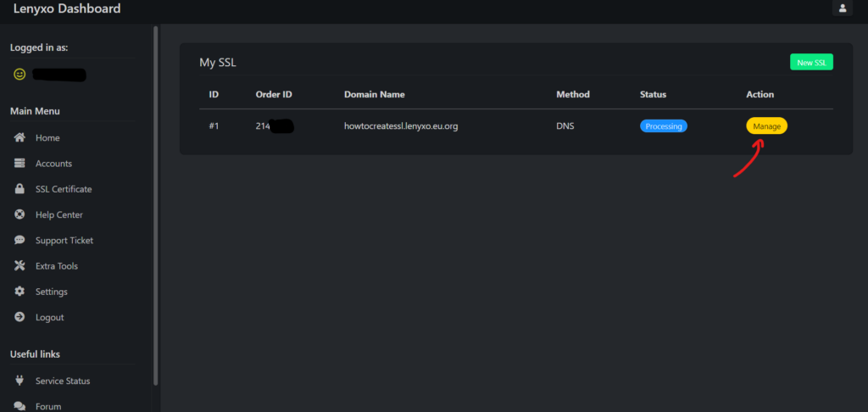Navigate to Help Center
The height and width of the screenshot is (412, 868).
pos(58,214)
